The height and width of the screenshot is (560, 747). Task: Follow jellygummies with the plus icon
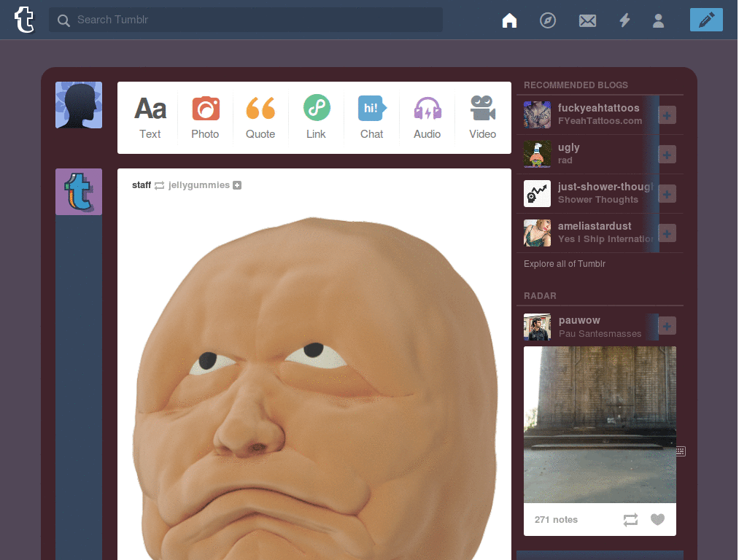237,185
